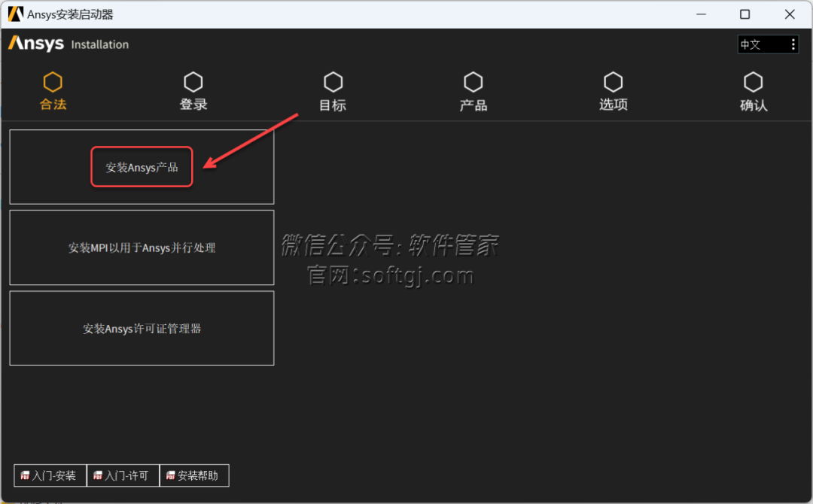
Task: Click the 确认 step hexagon icon
Action: [x=753, y=82]
